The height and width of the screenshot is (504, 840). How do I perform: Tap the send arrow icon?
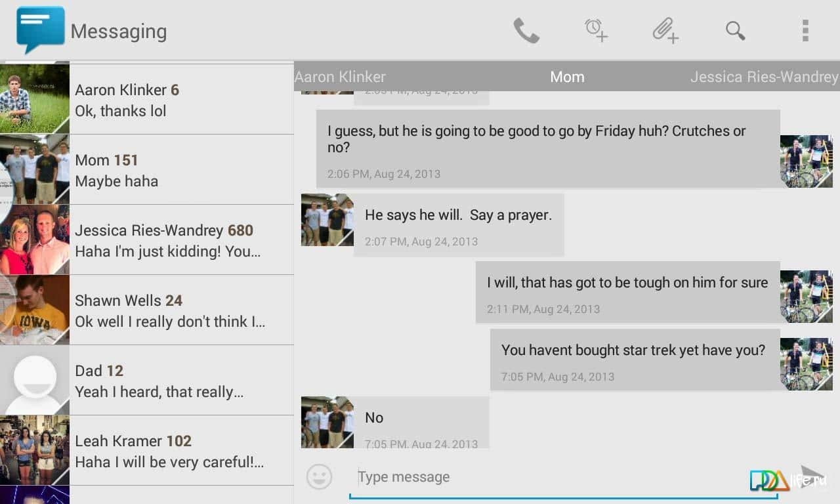click(812, 475)
